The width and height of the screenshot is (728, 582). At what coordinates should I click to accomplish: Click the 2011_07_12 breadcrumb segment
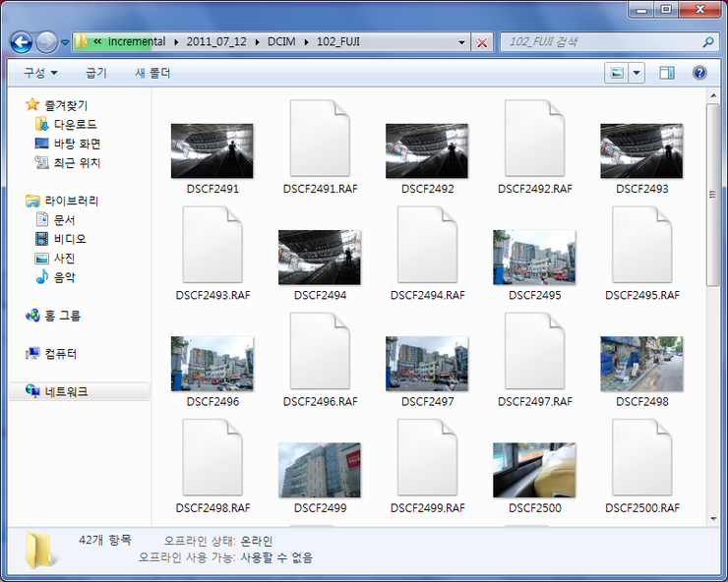pos(216,41)
